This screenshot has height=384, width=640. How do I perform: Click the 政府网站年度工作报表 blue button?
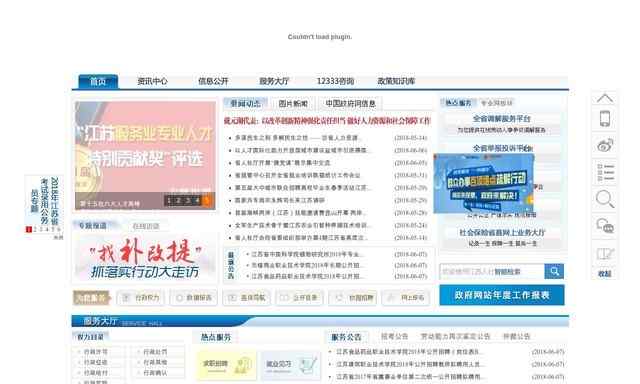pyautogui.click(x=502, y=295)
